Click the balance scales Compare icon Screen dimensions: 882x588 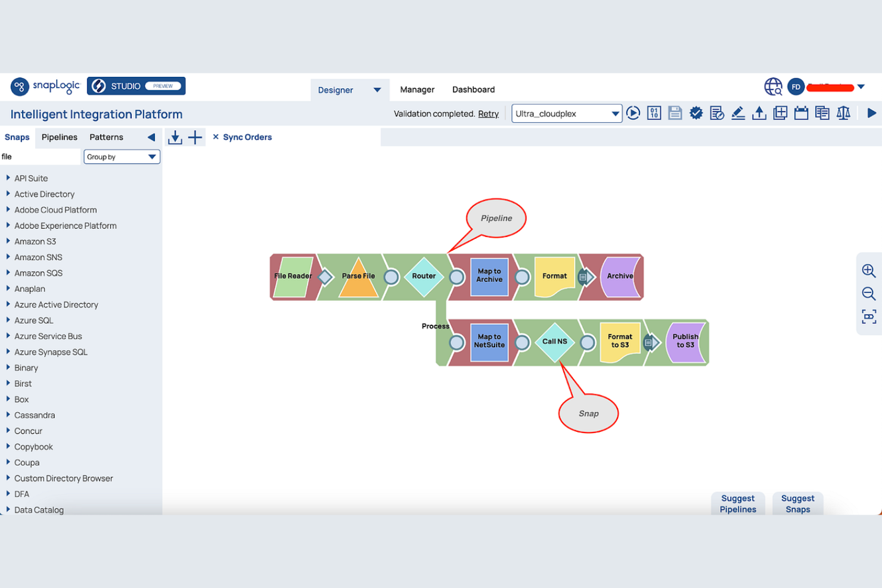pyautogui.click(x=843, y=113)
